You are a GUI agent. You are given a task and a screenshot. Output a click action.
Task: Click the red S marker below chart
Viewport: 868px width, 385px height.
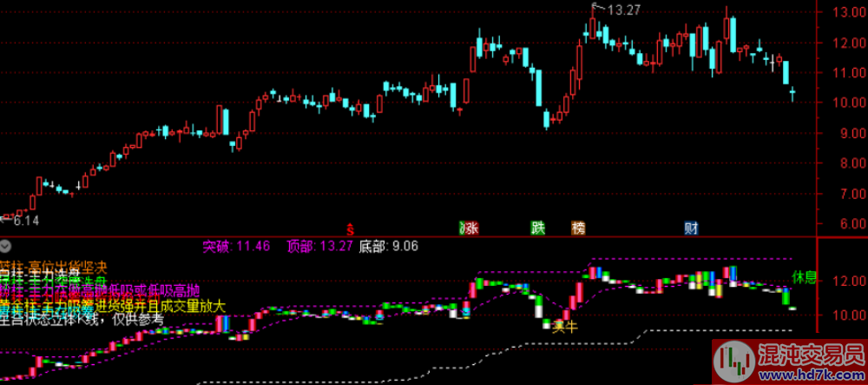[x=350, y=230]
